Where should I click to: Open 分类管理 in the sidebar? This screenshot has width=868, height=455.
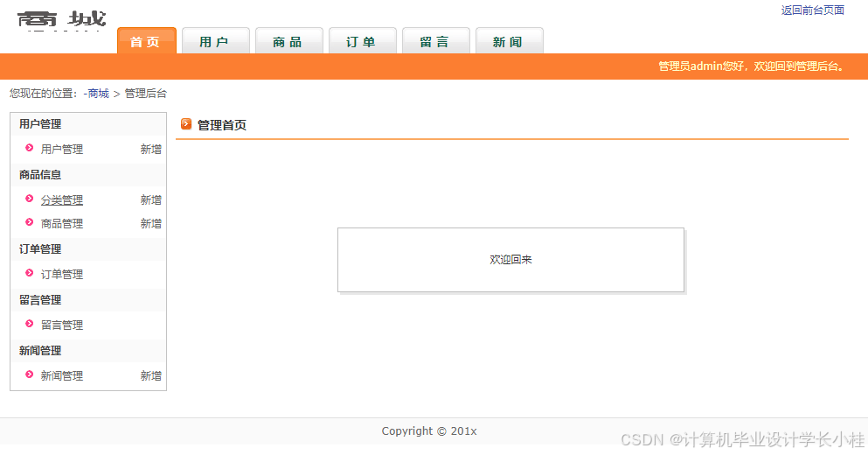pos(62,199)
